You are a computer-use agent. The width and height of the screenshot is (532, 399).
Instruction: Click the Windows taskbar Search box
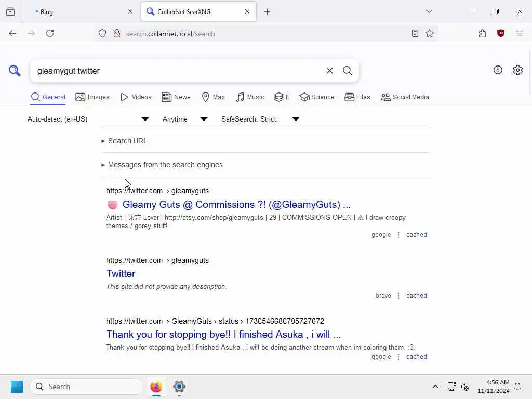87,387
